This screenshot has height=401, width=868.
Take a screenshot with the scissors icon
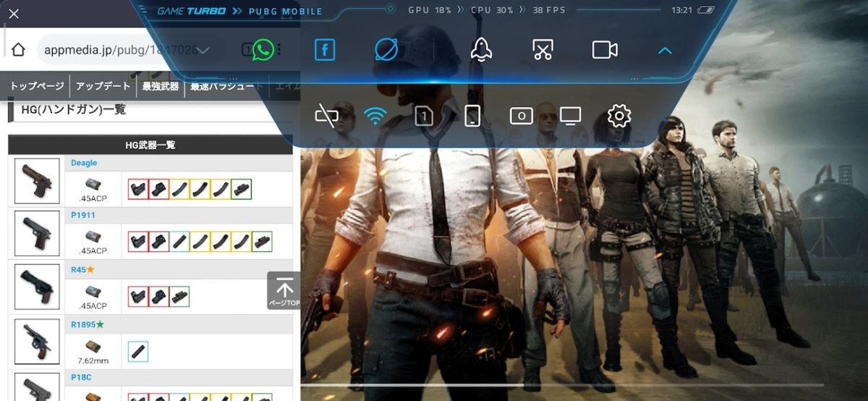(x=542, y=49)
